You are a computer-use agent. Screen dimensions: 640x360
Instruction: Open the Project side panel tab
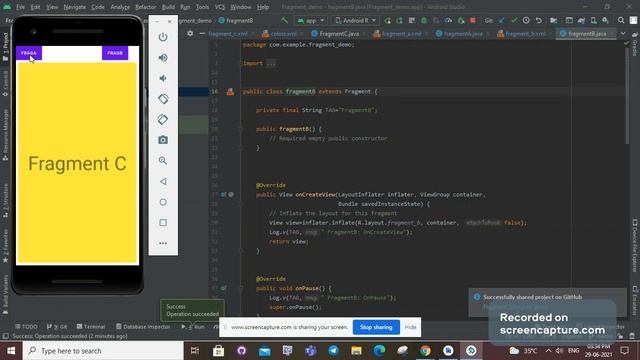[x=5, y=47]
